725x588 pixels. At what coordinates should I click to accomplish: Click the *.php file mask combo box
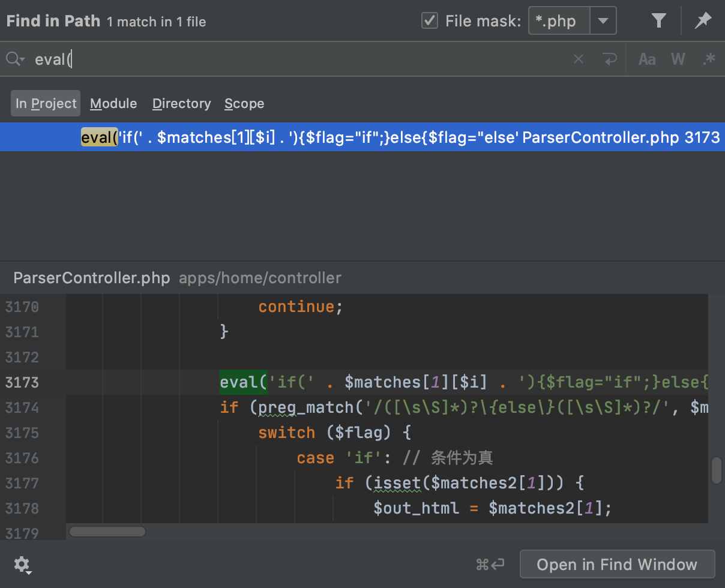(x=559, y=22)
